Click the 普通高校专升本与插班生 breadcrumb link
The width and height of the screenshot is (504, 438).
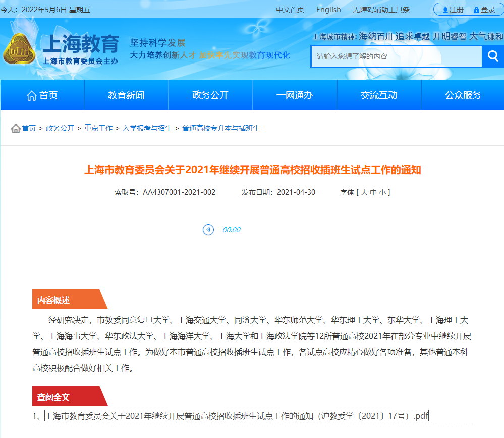[221, 128]
